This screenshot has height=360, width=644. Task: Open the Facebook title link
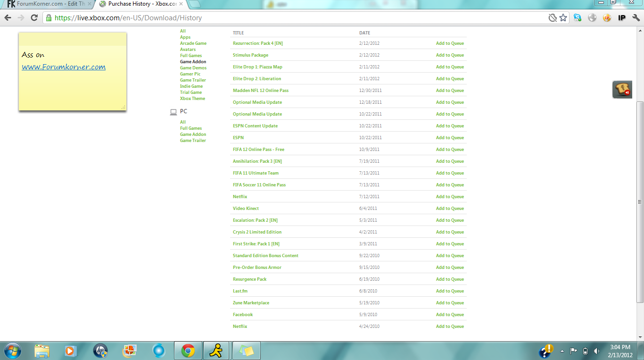click(x=243, y=315)
